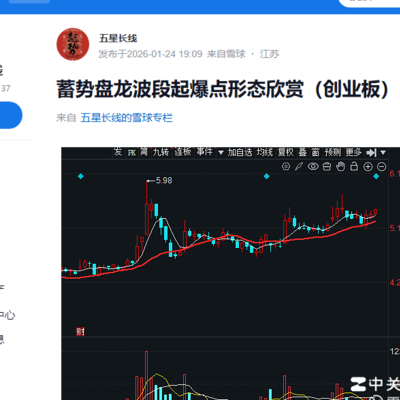Screen dimensions: 400x400
Task: Open the 五星长线 author avatar
Action: click(x=73, y=44)
